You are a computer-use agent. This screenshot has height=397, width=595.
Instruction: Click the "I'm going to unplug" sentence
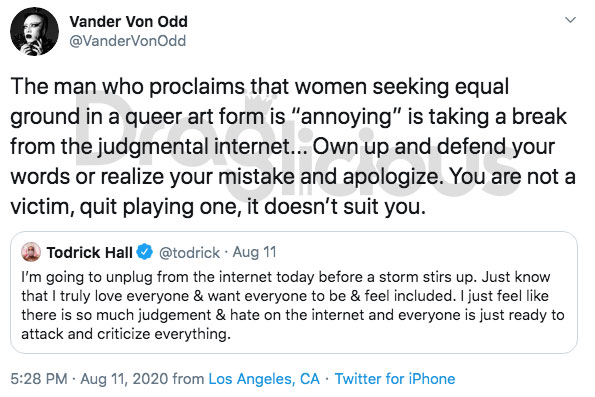tap(248, 277)
